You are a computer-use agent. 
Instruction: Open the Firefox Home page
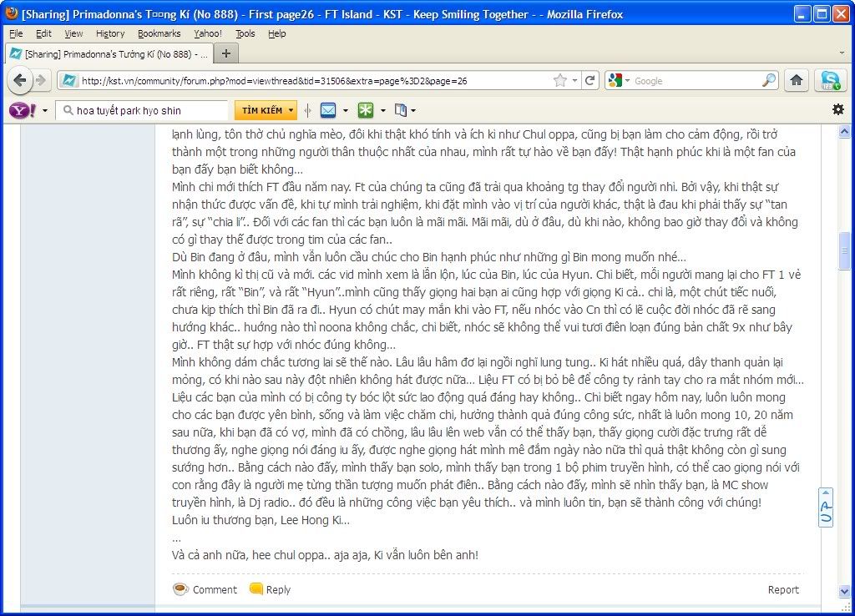tap(797, 81)
